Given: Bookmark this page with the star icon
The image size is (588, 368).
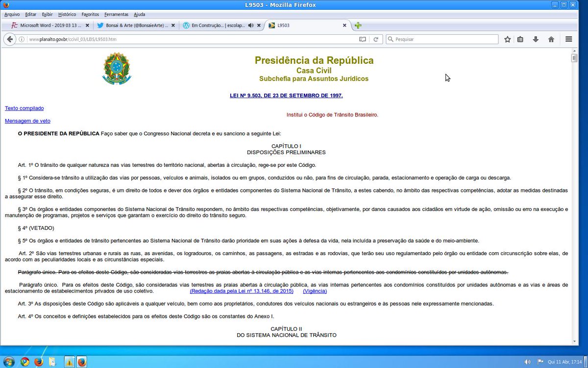Looking at the screenshot, I should click(508, 39).
